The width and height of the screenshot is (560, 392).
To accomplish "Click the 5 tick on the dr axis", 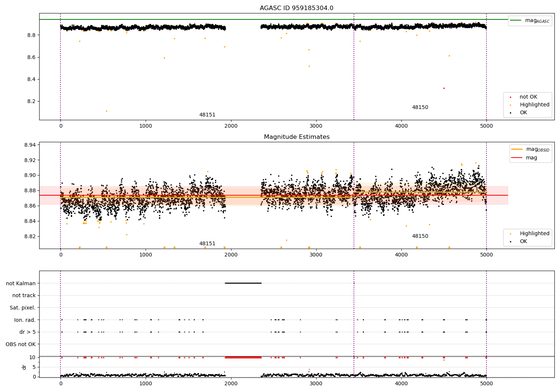I will click(x=34, y=367).
